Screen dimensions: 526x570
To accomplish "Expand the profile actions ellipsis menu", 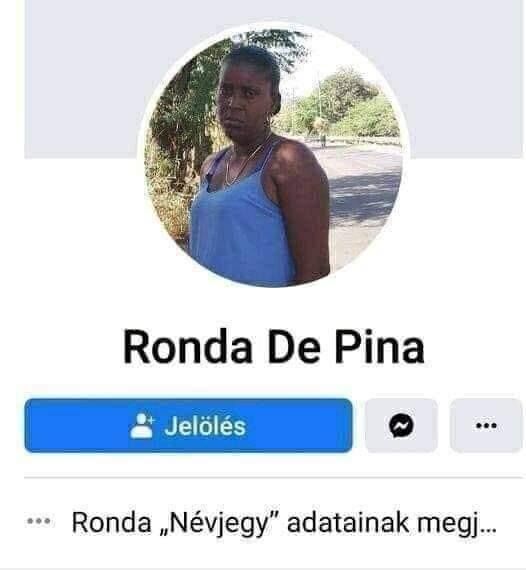I will pyautogui.click(x=486, y=425).
